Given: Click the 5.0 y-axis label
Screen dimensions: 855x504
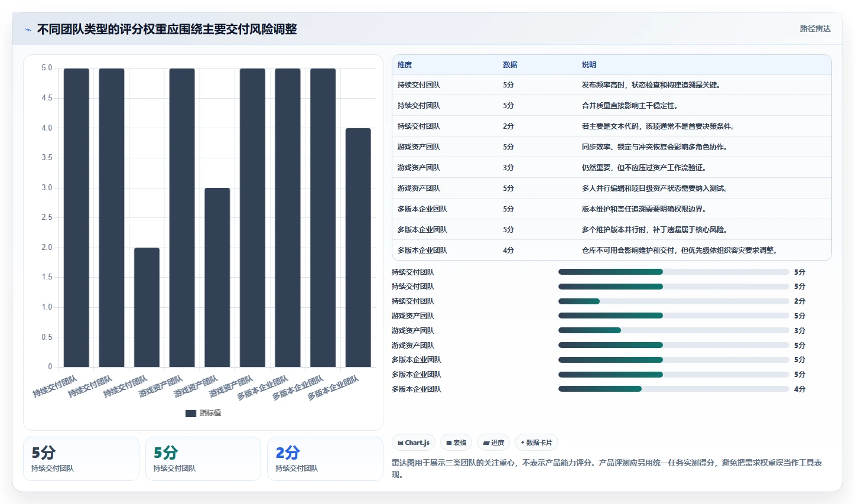Looking at the screenshot, I should (x=47, y=69).
